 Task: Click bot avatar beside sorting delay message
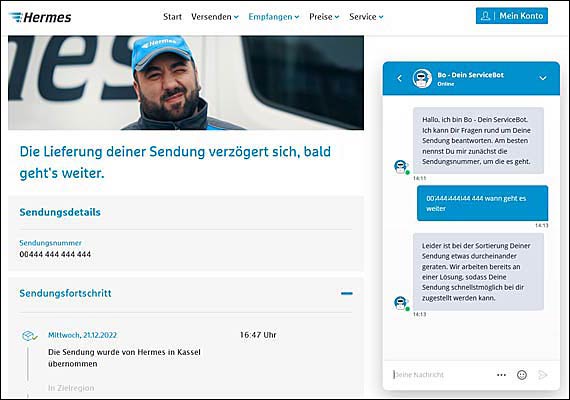click(401, 303)
